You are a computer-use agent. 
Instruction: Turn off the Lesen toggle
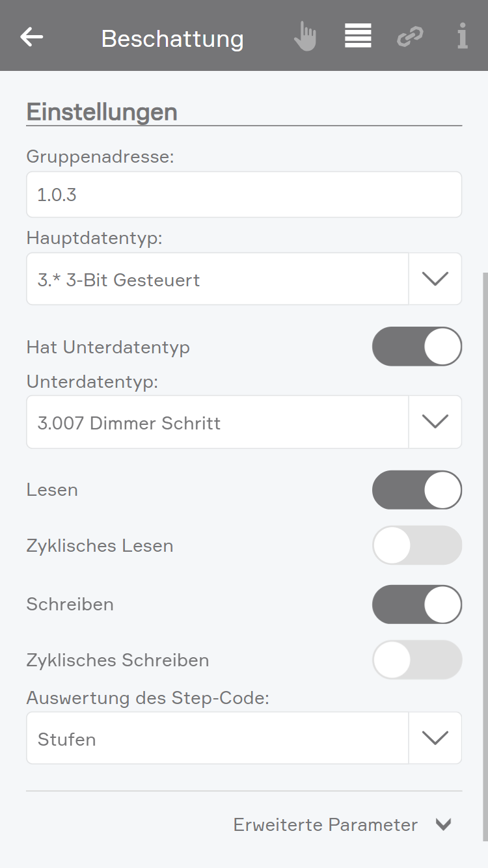416,490
